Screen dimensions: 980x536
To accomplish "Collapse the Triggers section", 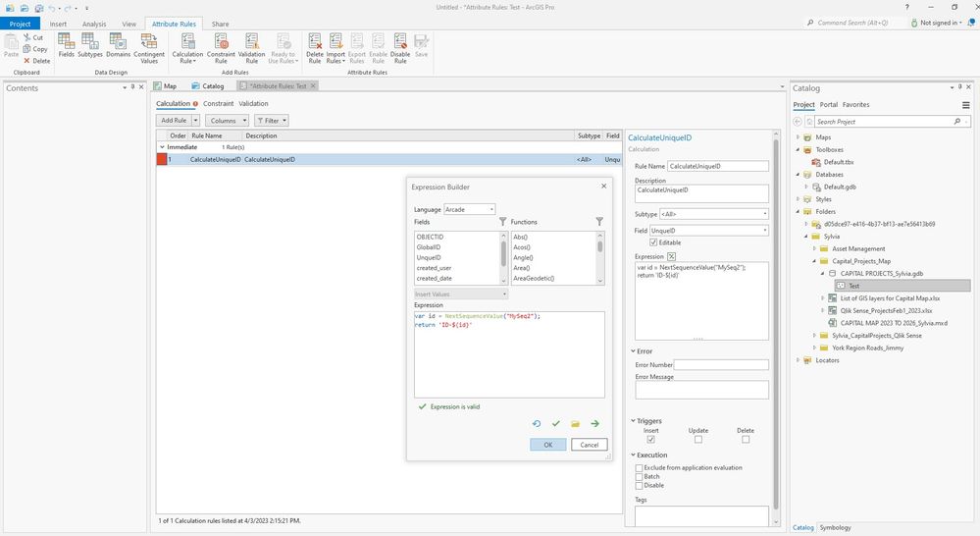I will pyautogui.click(x=633, y=421).
